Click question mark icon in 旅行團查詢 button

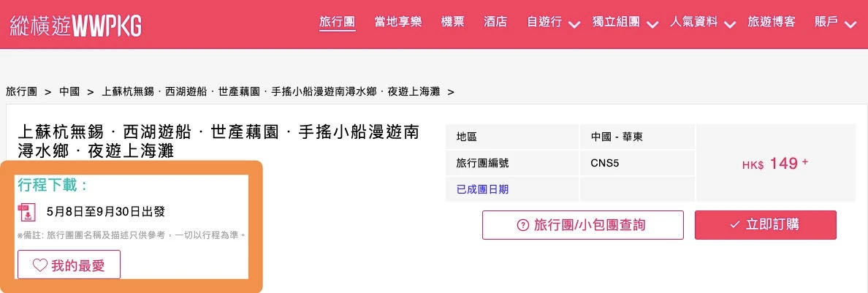[x=522, y=225]
